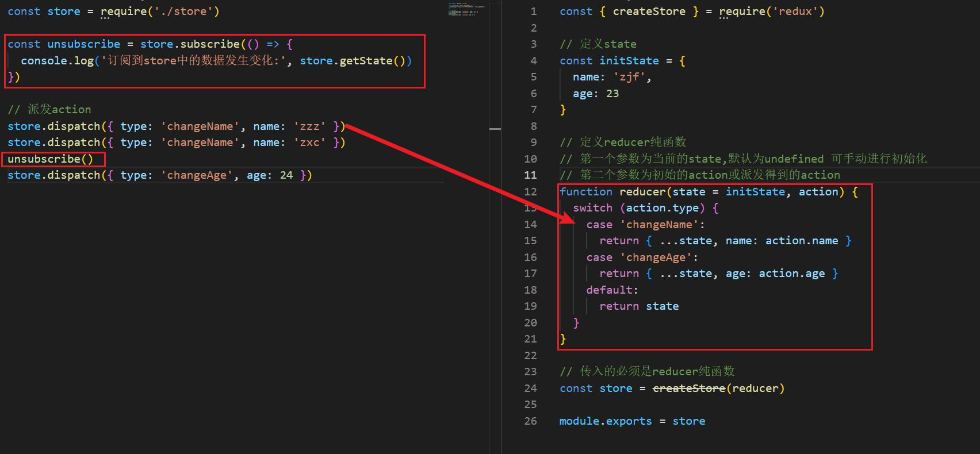The height and width of the screenshot is (454, 980).
Task: Click the unsubscribe() call line
Action: (50, 159)
